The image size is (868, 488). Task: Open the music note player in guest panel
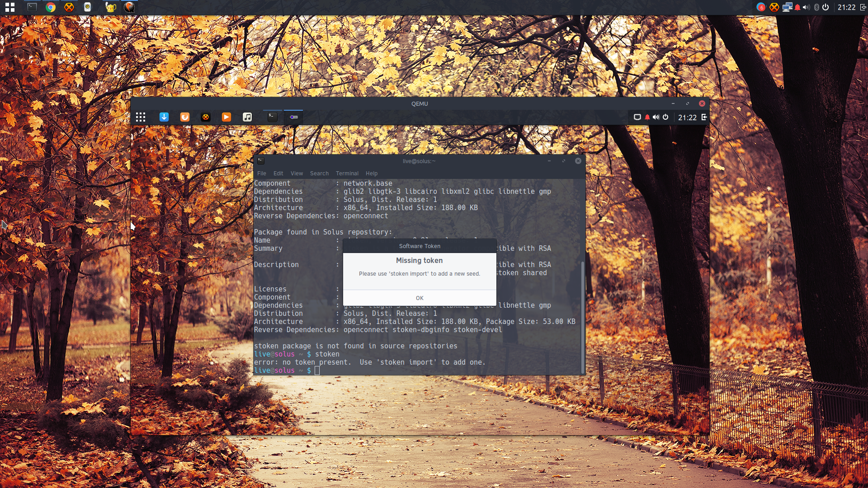tap(247, 117)
